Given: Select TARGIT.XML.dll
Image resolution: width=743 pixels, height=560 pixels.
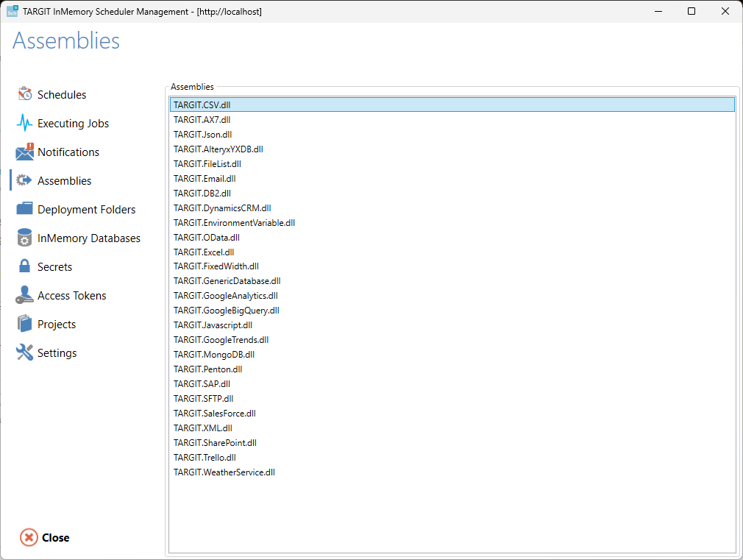Looking at the screenshot, I should pyautogui.click(x=452, y=428).
